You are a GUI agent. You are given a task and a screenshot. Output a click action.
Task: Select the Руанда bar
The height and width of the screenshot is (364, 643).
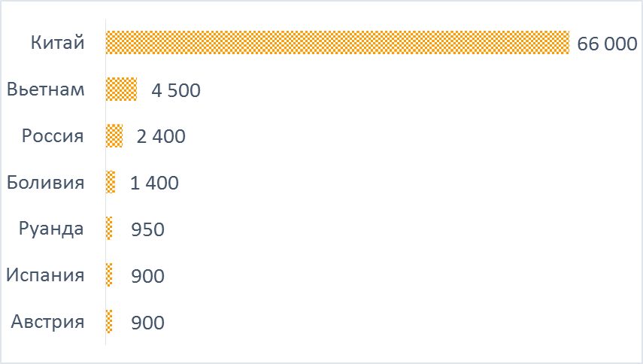(x=109, y=229)
